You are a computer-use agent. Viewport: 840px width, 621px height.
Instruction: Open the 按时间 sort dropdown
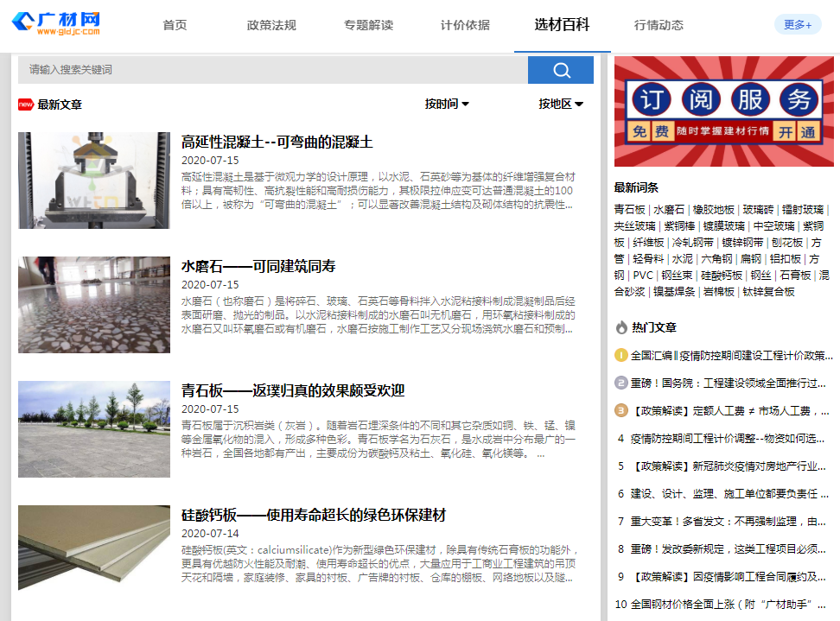click(x=447, y=104)
